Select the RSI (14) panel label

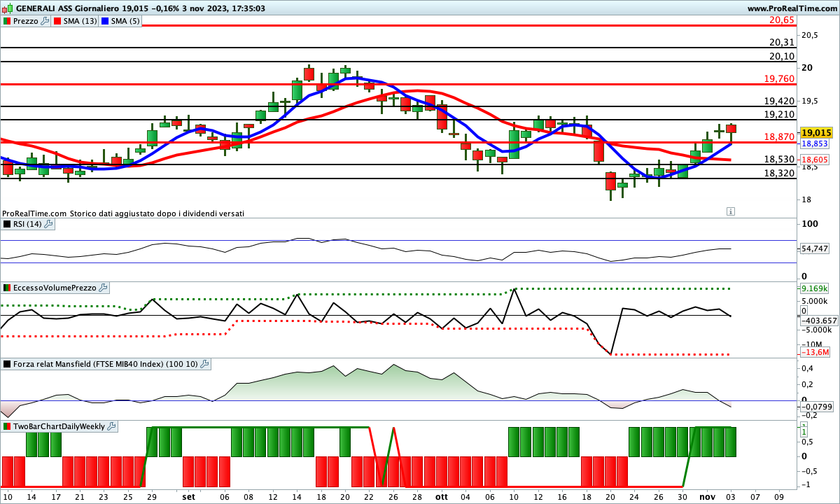click(28, 224)
